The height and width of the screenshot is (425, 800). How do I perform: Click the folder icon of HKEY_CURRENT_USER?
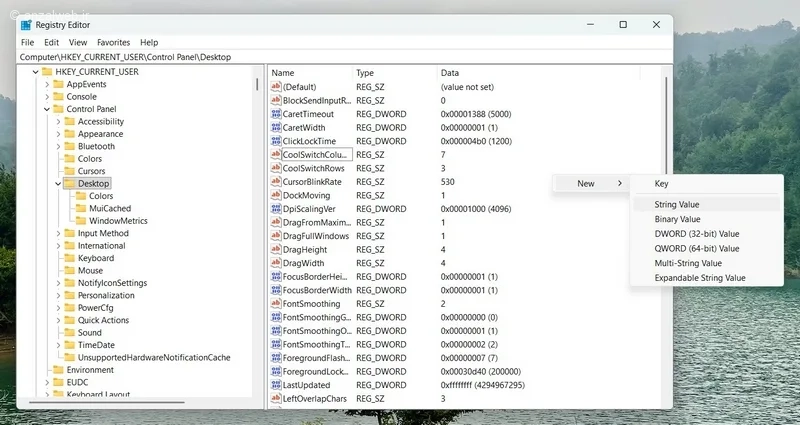pos(47,71)
